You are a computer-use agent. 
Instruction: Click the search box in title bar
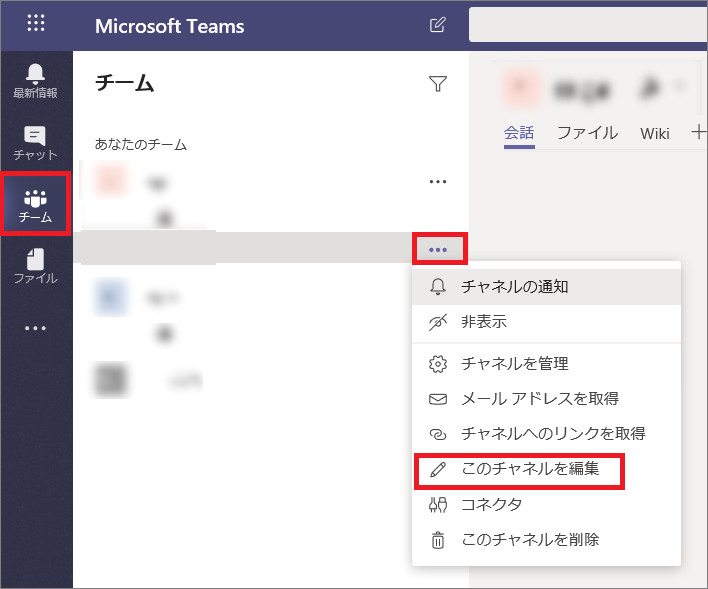[588, 25]
